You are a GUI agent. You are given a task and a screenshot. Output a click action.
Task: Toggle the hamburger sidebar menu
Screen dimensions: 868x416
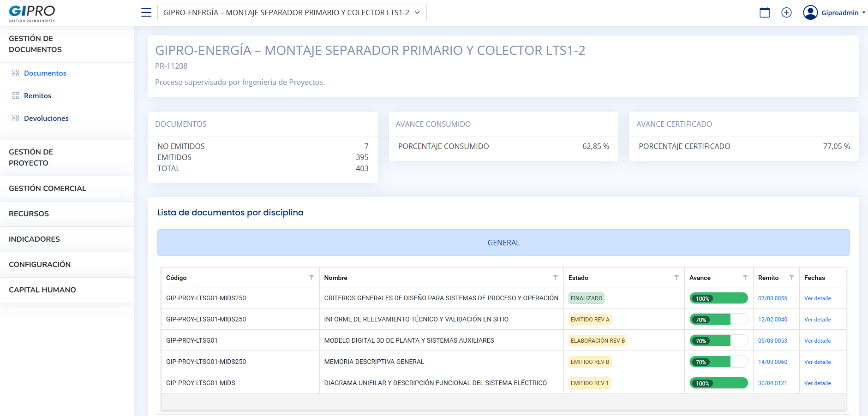(x=146, y=12)
